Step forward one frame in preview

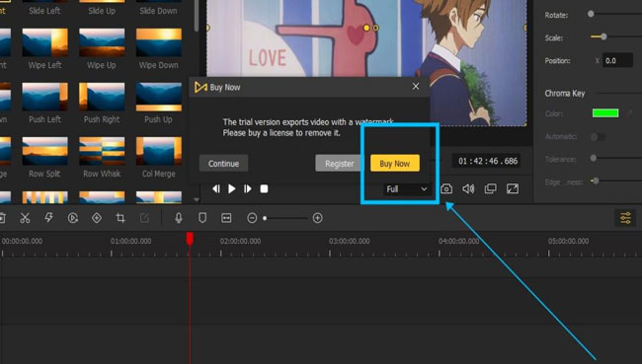pyautogui.click(x=247, y=188)
